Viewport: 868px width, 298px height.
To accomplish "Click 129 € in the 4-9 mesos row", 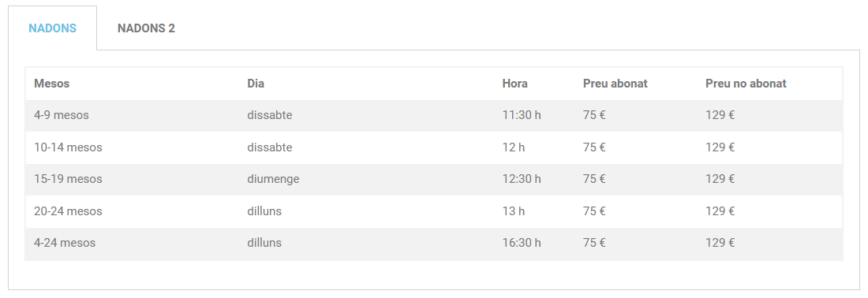I will tap(720, 116).
